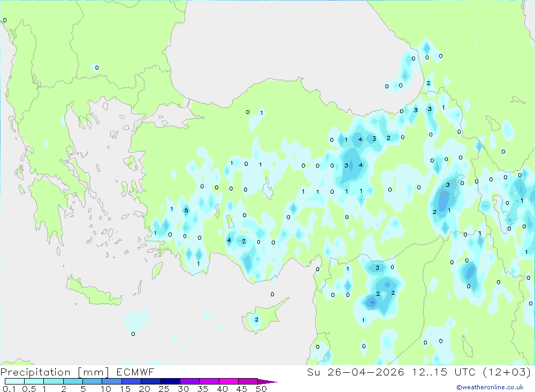This screenshot has width=535, height=392.
Task: Click the 'Su 26-04-2026 12..15 UTC (12+03)' timestamp
Action: click(419, 372)
